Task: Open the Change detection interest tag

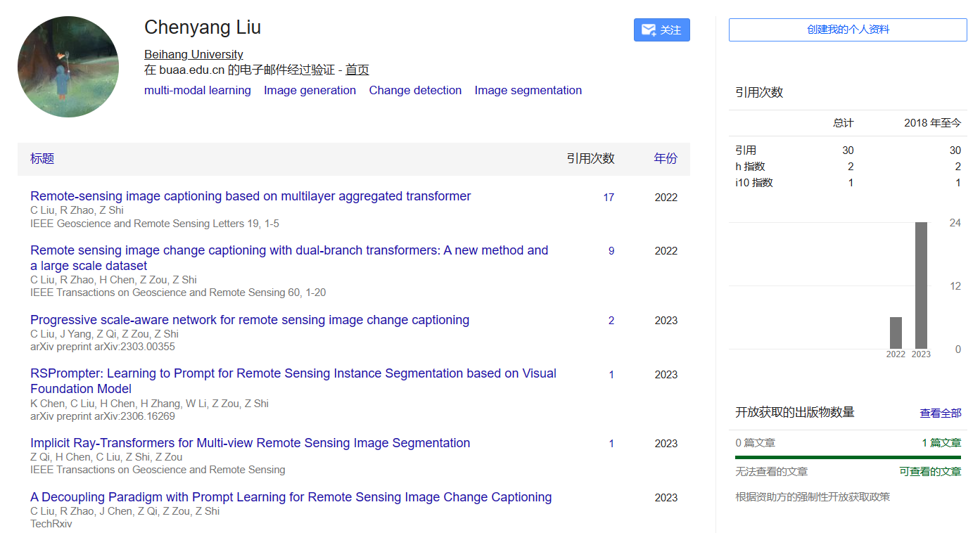Action: point(415,90)
